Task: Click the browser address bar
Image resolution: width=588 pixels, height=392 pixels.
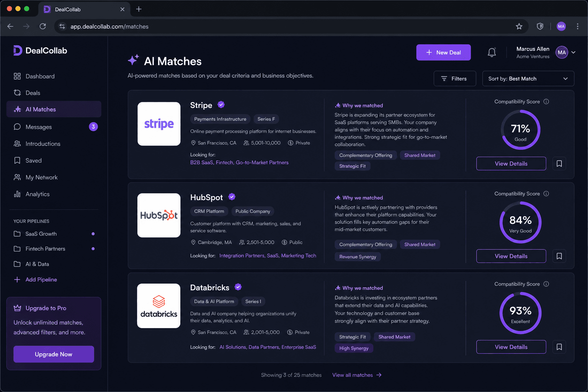Action: pyautogui.click(x=291, y=26)
